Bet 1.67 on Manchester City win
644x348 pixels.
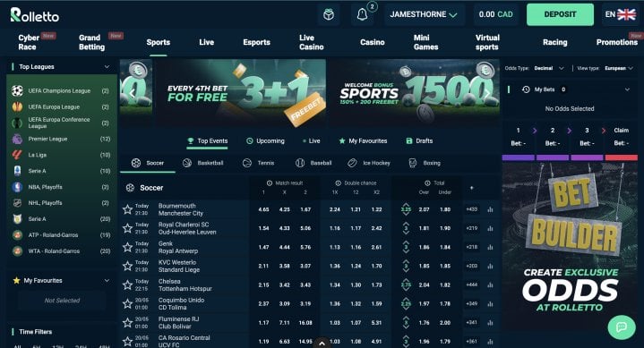(305, 209)
